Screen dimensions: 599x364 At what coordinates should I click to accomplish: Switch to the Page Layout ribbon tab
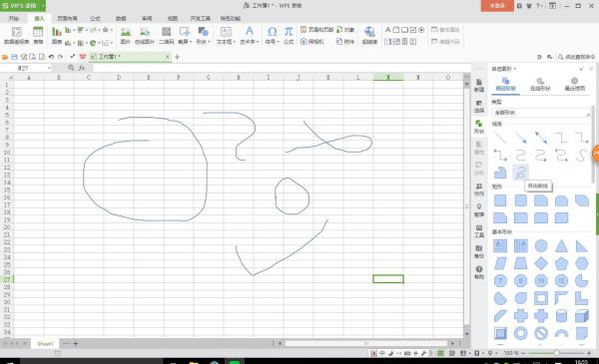67,18
